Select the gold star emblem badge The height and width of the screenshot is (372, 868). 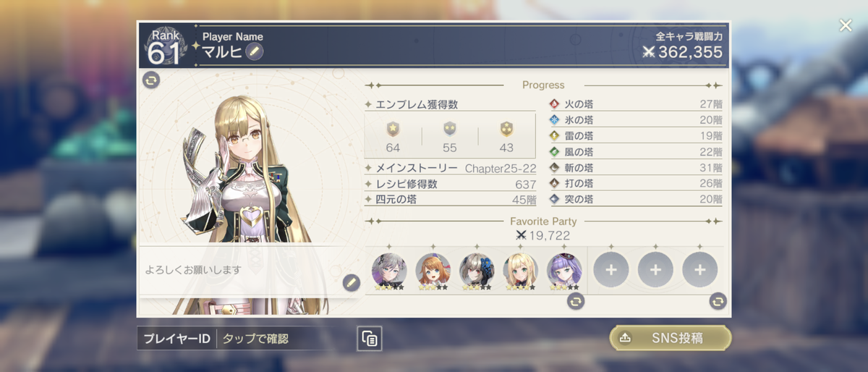point(393,130)
